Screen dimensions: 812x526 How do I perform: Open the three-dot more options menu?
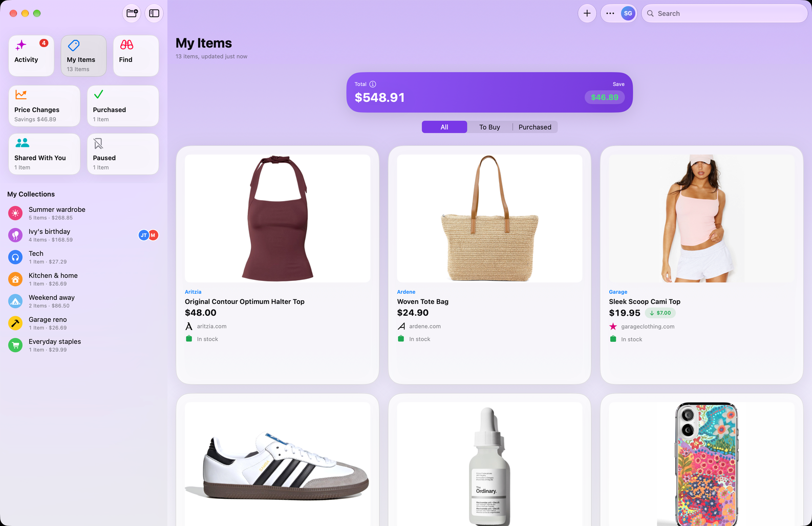pos(610,13)
